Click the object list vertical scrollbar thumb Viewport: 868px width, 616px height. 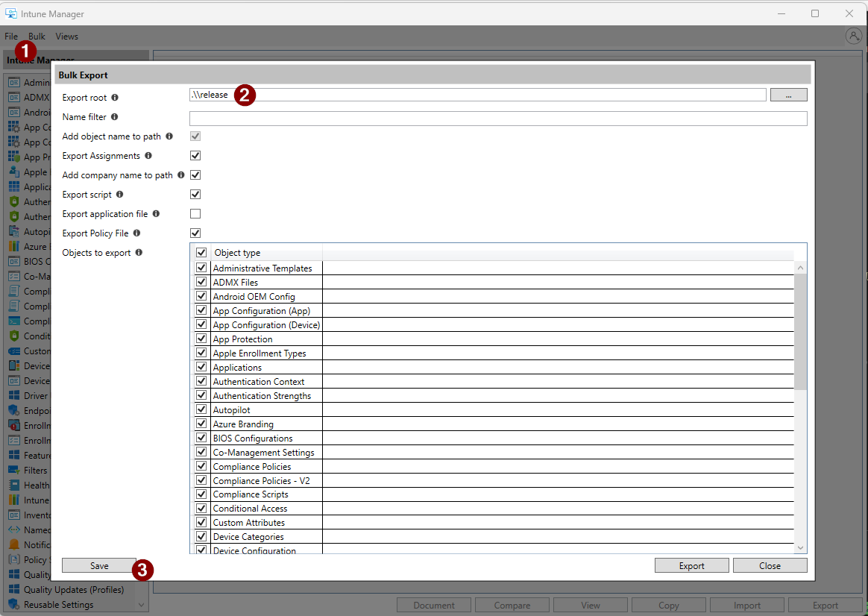800,331
